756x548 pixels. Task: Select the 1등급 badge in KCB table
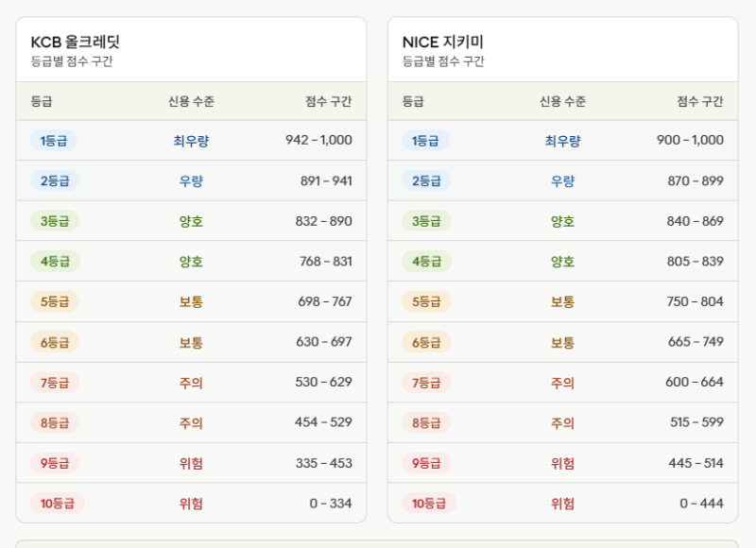[x=54, y=141]
